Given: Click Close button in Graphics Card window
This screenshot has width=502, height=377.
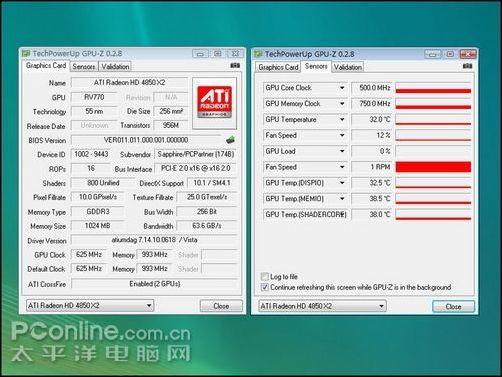Looking at the screenshot, I should [x=221, y=306].
